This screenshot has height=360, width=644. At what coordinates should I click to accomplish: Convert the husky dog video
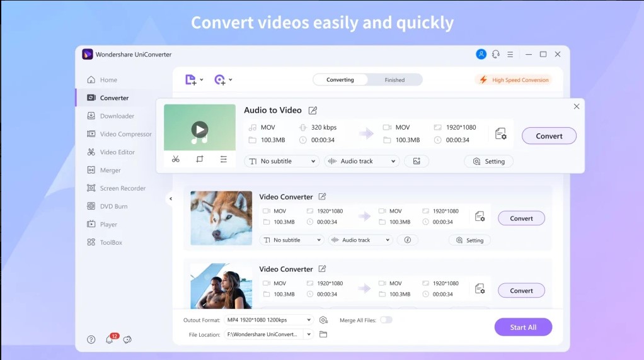(522, 218)
